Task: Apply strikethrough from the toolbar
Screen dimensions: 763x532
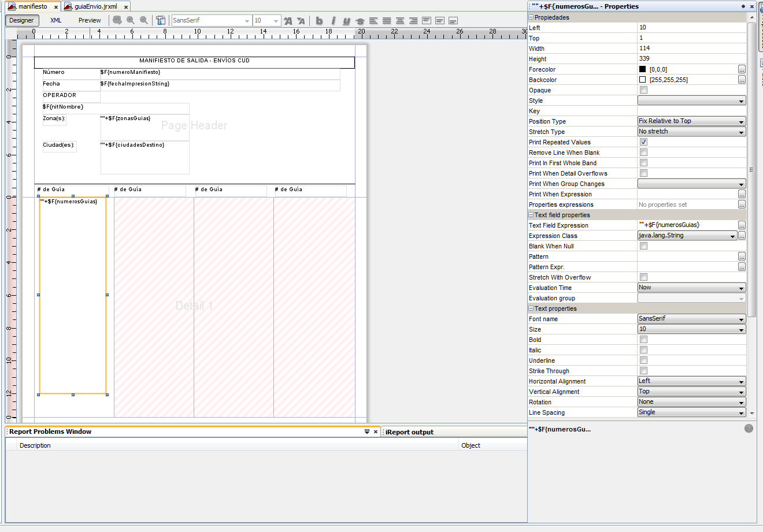Action: pyautogui.click(x=361, y=21)
